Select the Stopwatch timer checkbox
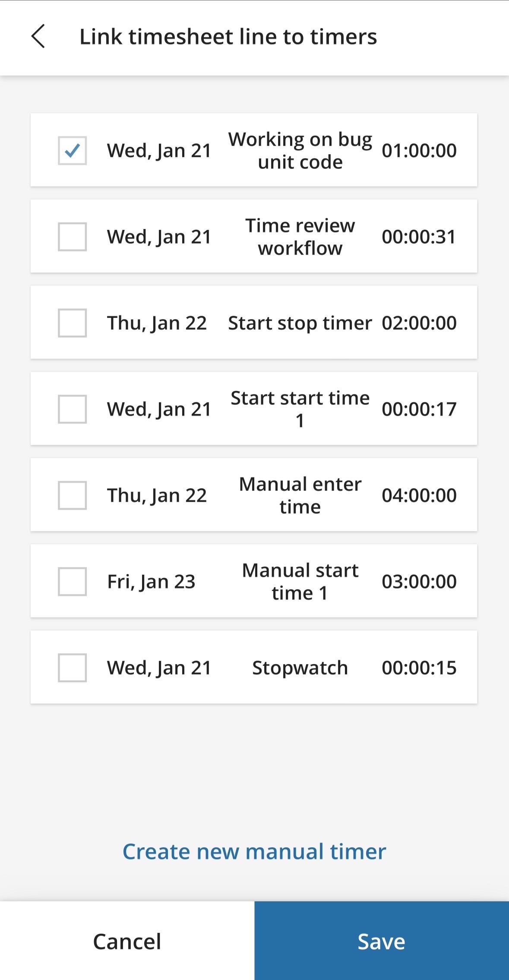The width and height of the screenshot is (509, 980). pos(72,668)
